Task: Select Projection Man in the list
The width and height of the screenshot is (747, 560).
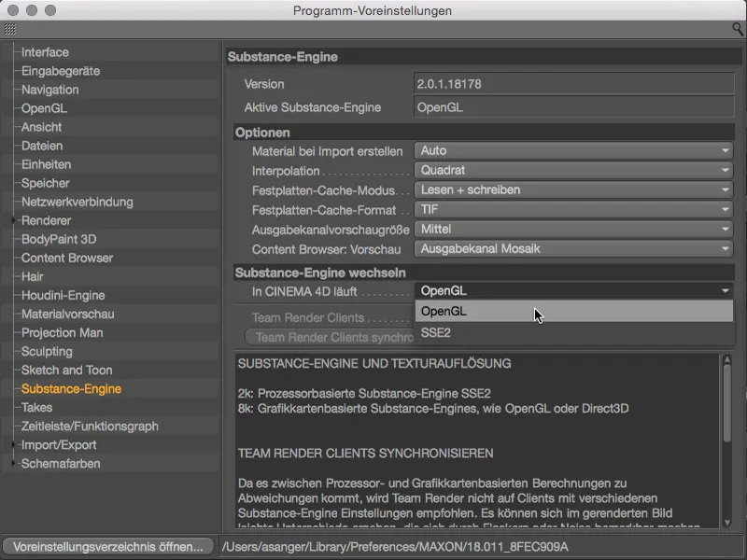Action: 62,332
